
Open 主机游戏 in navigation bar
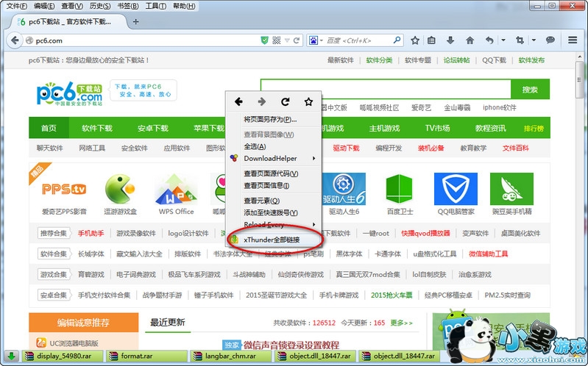pyautogui.click(x=384, y=128)
